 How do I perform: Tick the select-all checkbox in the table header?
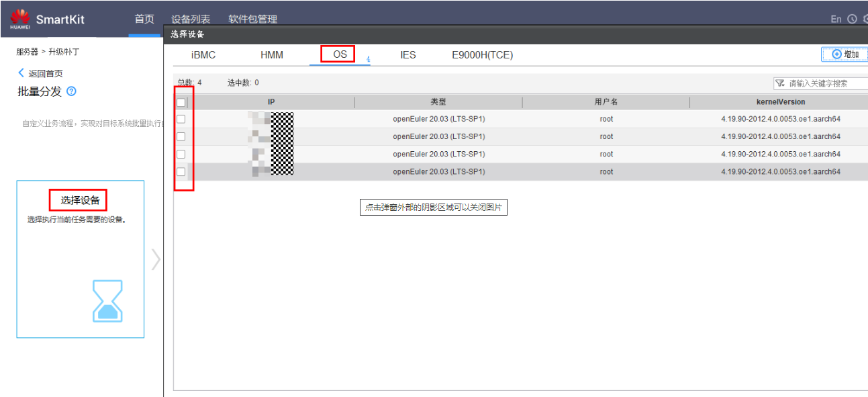pyautogui.click(x=181, y=102)
